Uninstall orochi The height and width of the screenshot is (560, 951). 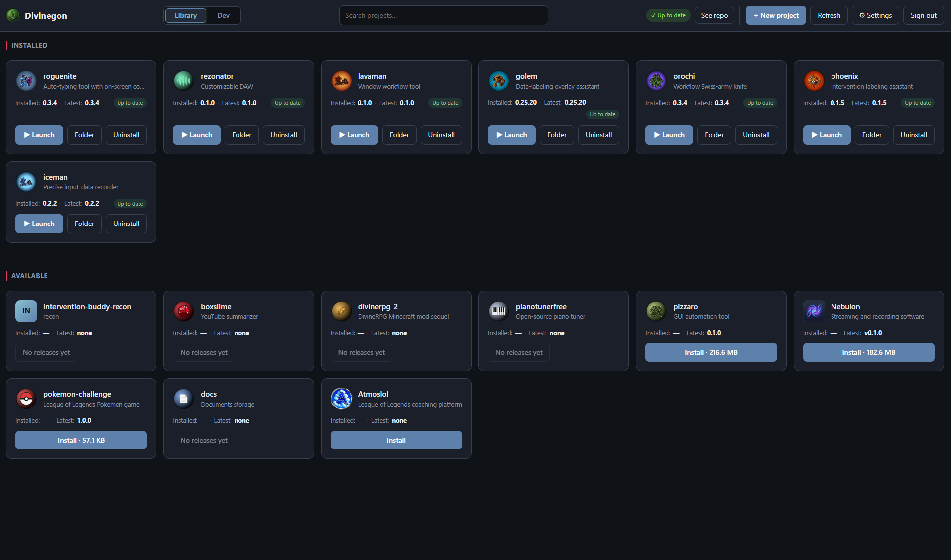pyautogui.click(x=756, y=135)
